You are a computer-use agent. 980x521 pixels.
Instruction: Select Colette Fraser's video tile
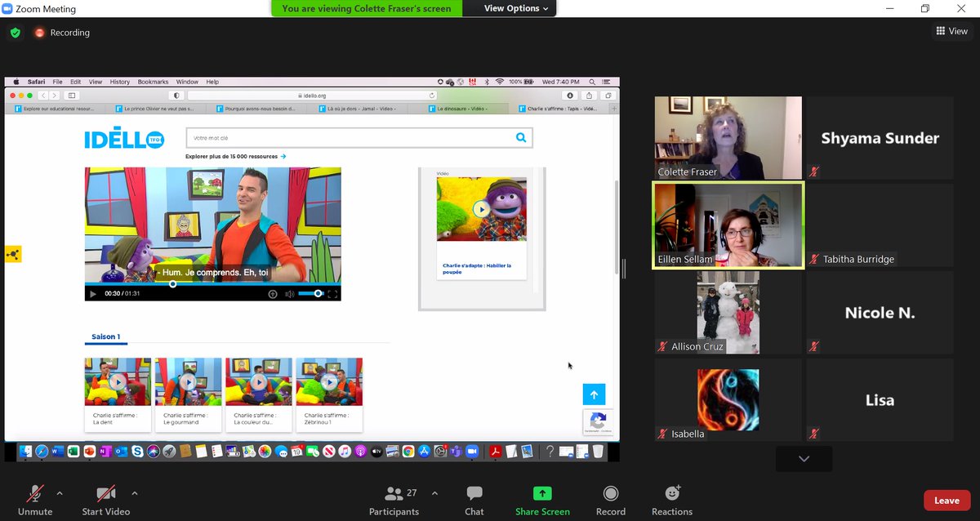tap(728, 138)
